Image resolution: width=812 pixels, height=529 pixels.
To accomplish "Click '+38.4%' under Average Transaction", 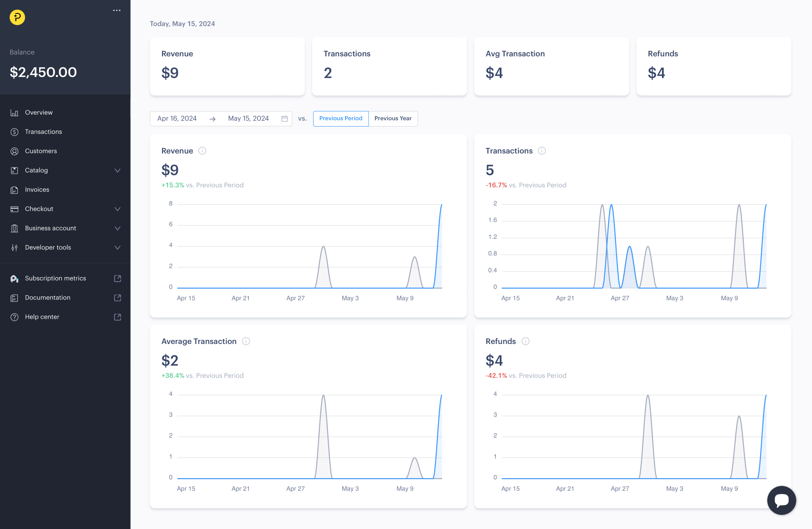I will coord(173,376).
